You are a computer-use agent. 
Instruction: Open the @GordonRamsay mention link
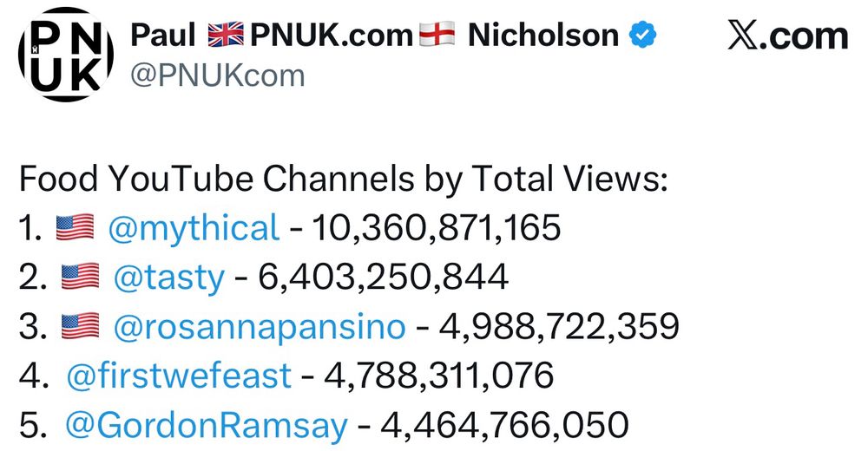click(207, 426)
